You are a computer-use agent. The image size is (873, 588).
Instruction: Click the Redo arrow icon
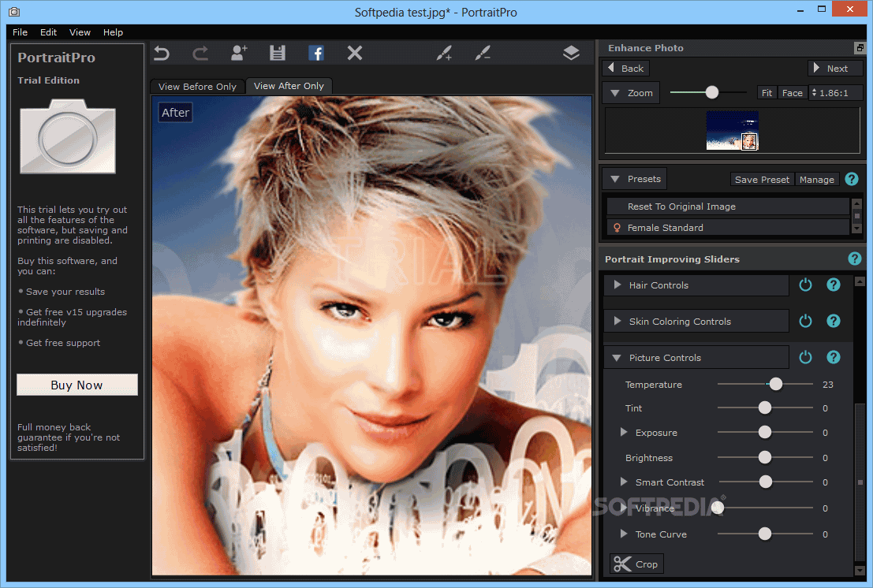point(200,54)
